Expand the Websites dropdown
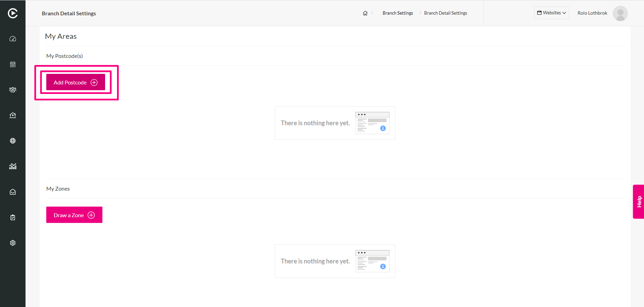The image size is (644, 307). coord(551,13)
